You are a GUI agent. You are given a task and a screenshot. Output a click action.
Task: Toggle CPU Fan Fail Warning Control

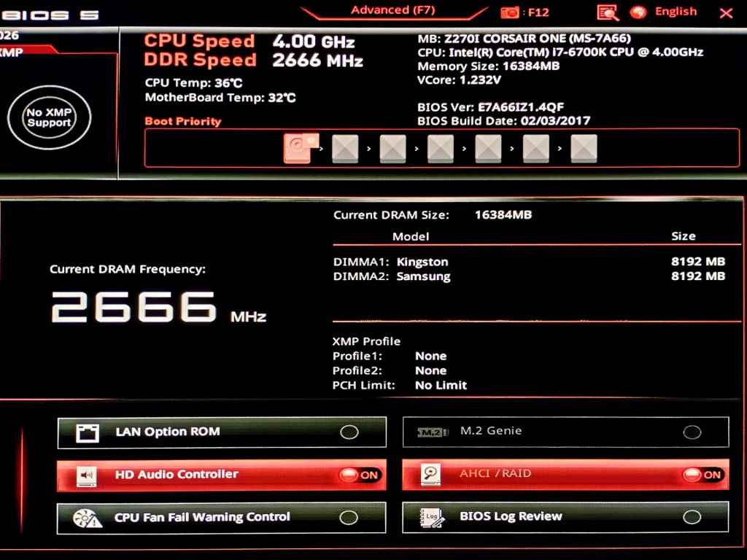click(x=349, y=518)
